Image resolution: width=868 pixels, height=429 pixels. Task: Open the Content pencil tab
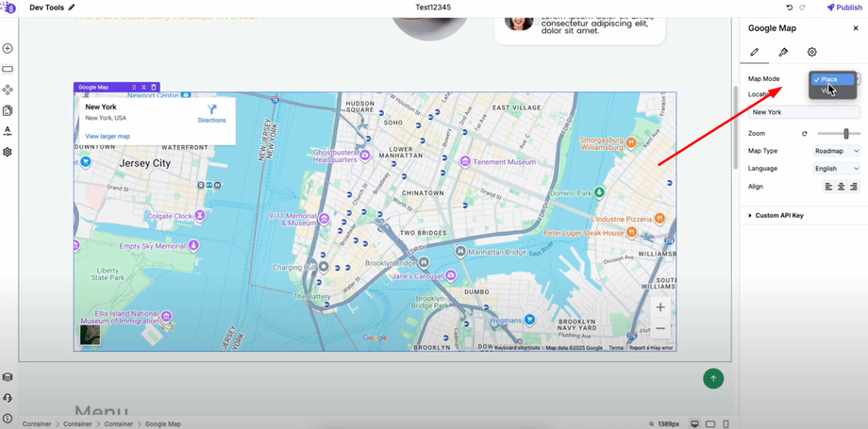pyautogui.click(x=754, y=52)
